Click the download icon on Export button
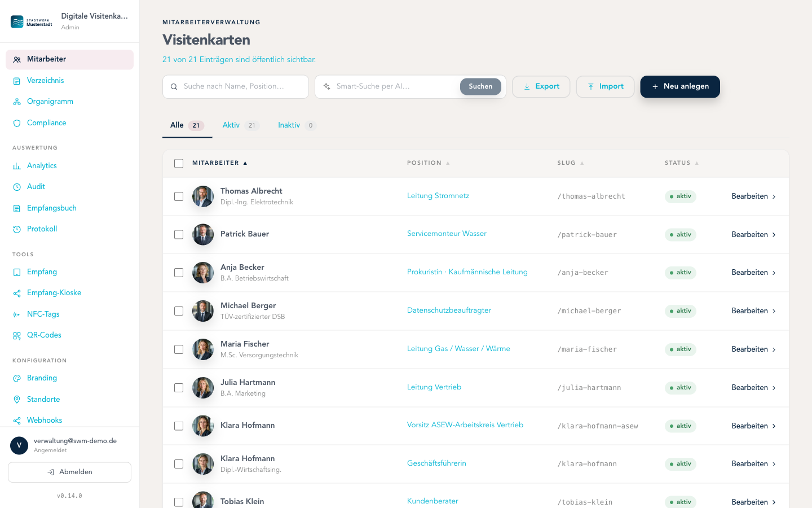This screenshot has height=508, width=812. [x=527, y=86]
